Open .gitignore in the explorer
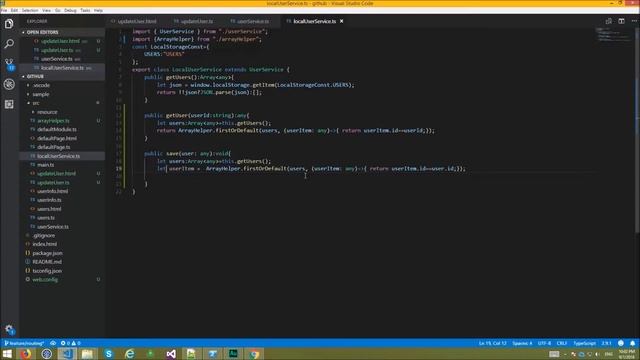Screen dimensions: 640x360 point(44,236)
